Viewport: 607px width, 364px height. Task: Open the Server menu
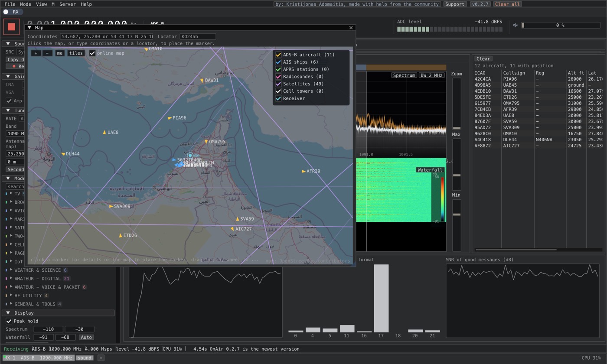click(x=67, y=4)
